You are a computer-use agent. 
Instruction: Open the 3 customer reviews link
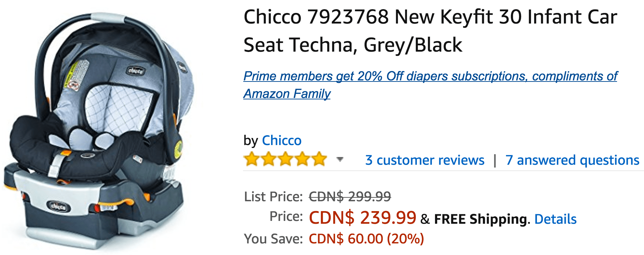pos(425,160)
